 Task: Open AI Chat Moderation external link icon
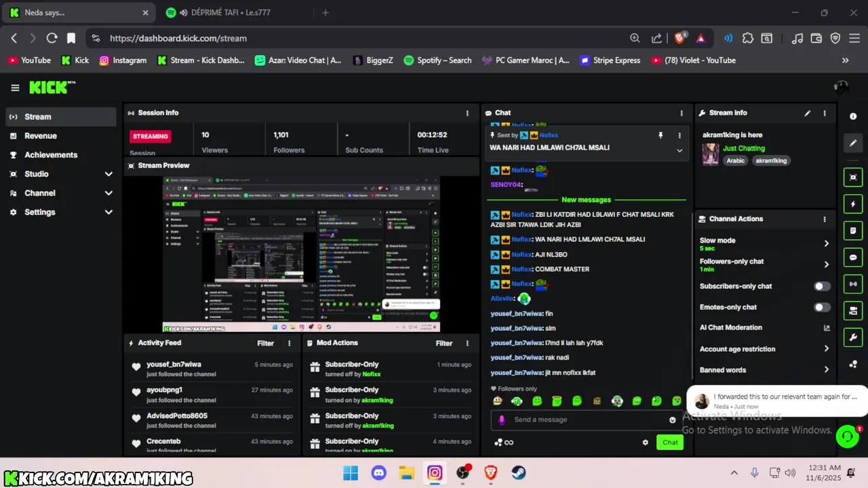pyautogui.click(x=827, y=328)
